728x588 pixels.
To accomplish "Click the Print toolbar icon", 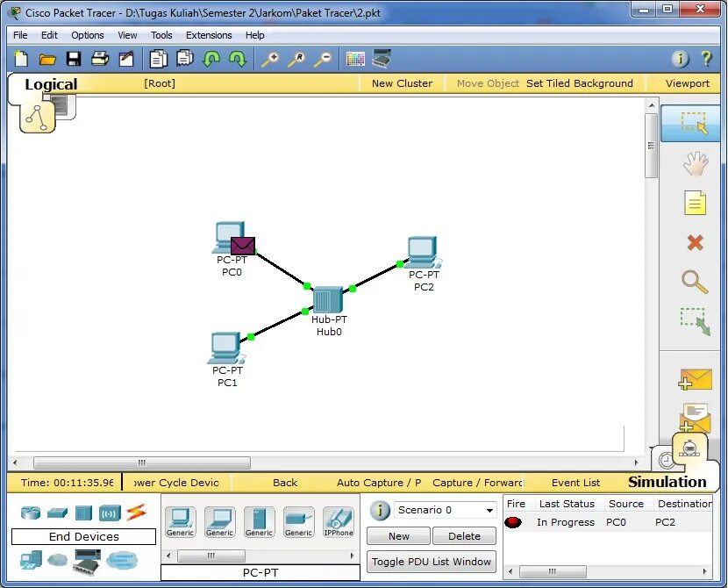I will [100, 59].
